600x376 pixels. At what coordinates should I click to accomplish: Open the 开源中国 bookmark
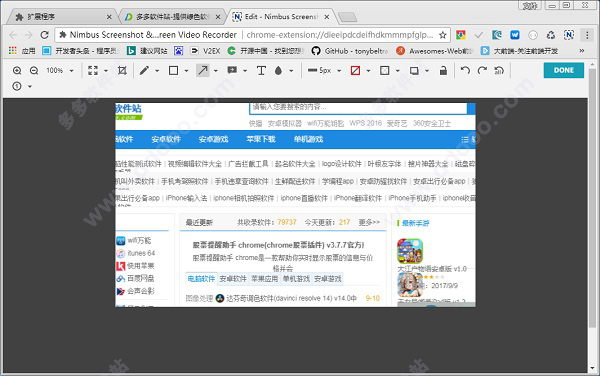coord(266,50)
